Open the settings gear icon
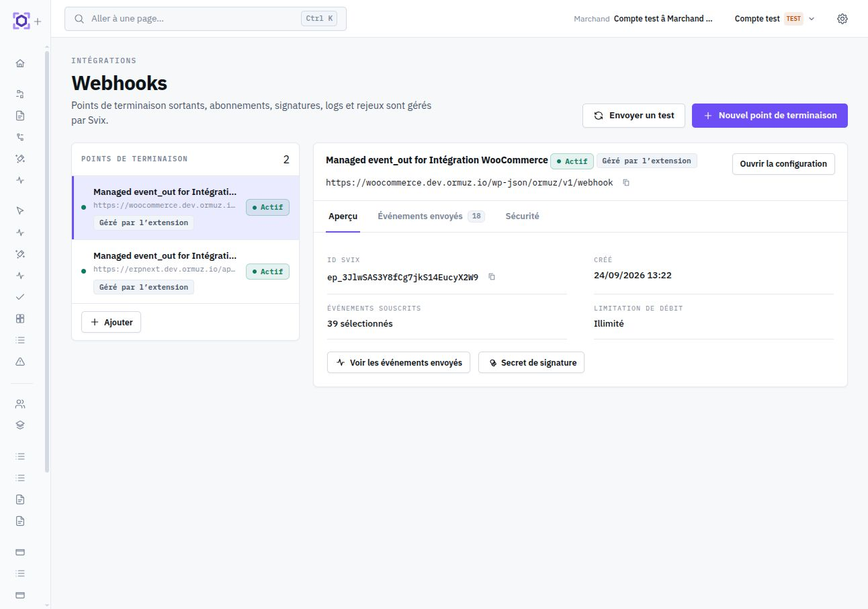This screenshot has width=868, height=609. pos(842,19)
